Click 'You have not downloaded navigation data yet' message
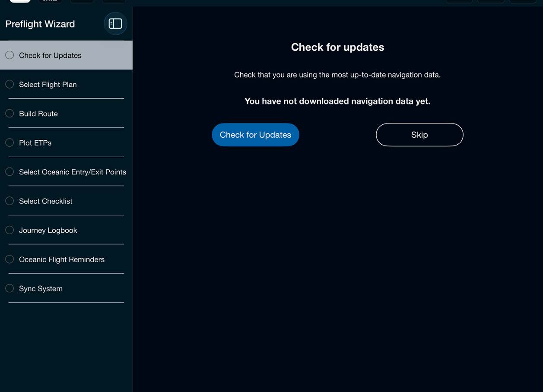543x392 pixels. (337, 101)
